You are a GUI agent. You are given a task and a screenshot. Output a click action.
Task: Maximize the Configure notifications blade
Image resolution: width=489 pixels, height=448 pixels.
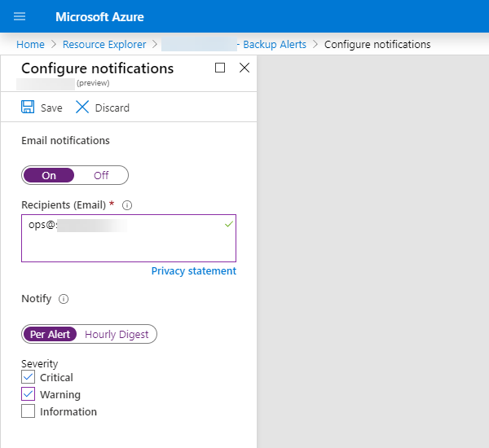(220, 68)
